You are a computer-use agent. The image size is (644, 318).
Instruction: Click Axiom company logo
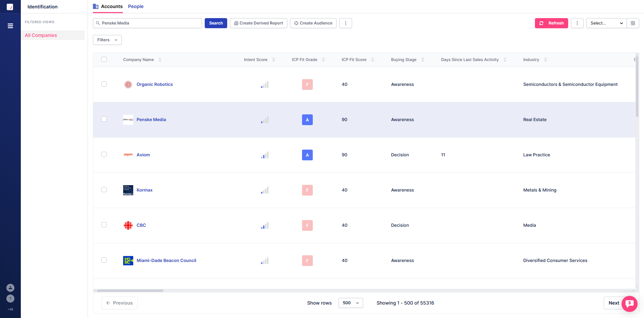click(x=128, y=155)
